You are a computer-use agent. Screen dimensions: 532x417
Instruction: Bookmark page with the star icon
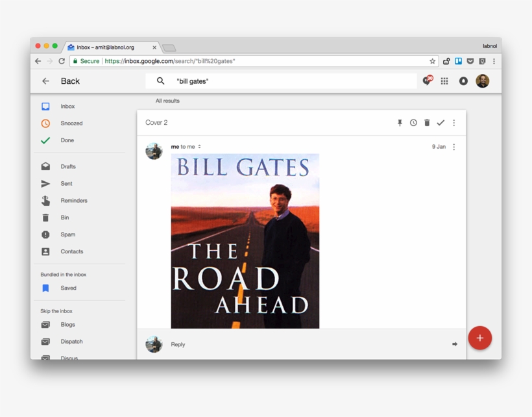432,61
